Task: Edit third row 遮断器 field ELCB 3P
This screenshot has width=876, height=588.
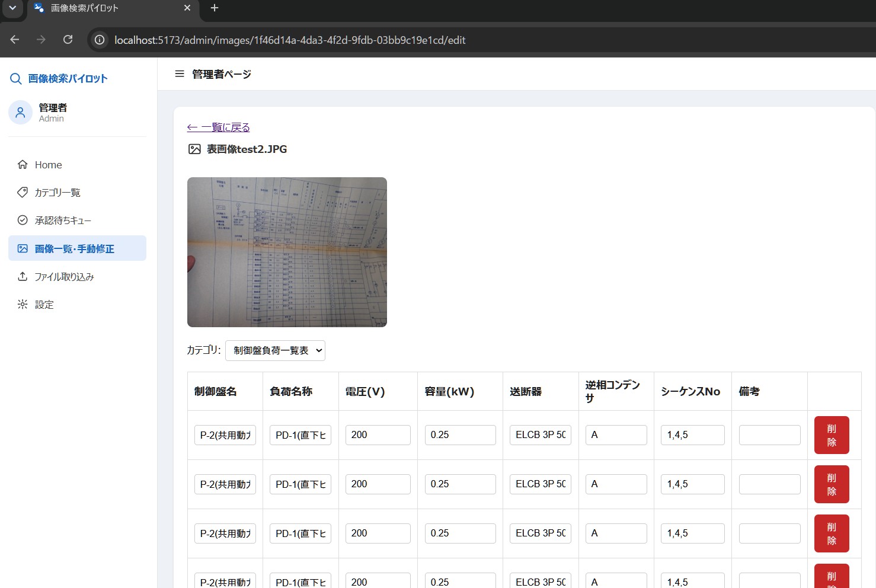Action: (541, 533)
